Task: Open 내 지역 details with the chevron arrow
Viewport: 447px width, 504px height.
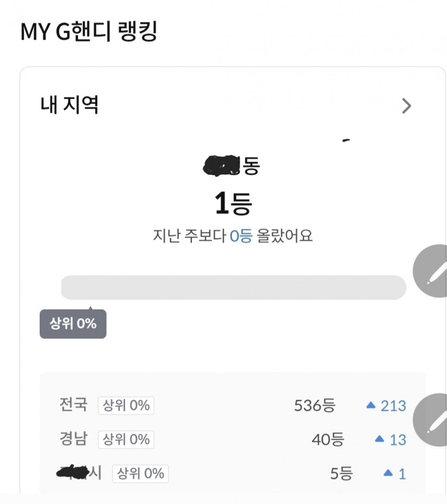Action: coord(406,106)
